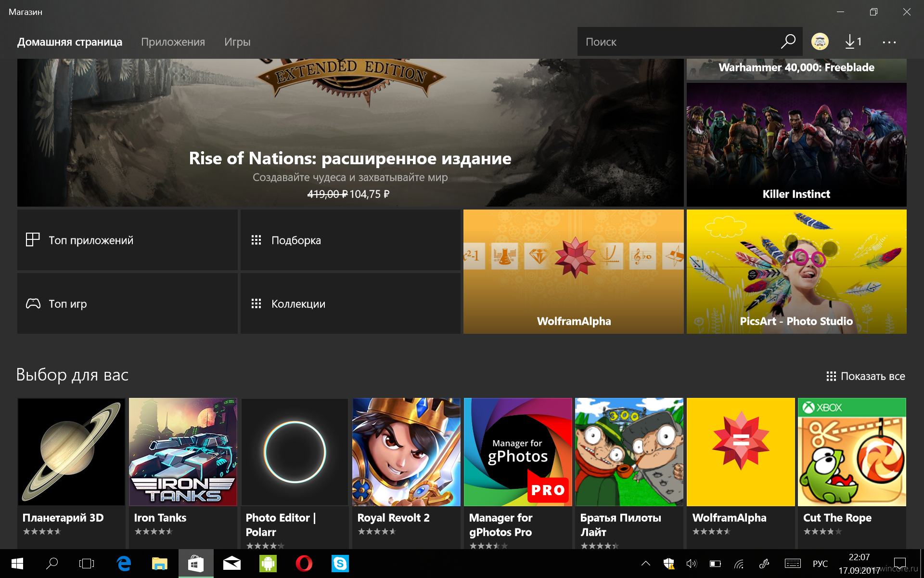Open the clock showing 22:07

point(859,564)
